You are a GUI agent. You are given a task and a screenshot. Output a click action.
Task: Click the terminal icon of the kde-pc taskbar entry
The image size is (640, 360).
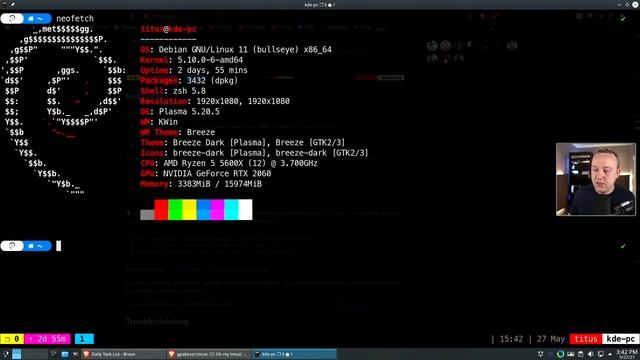tap(257, 354)
